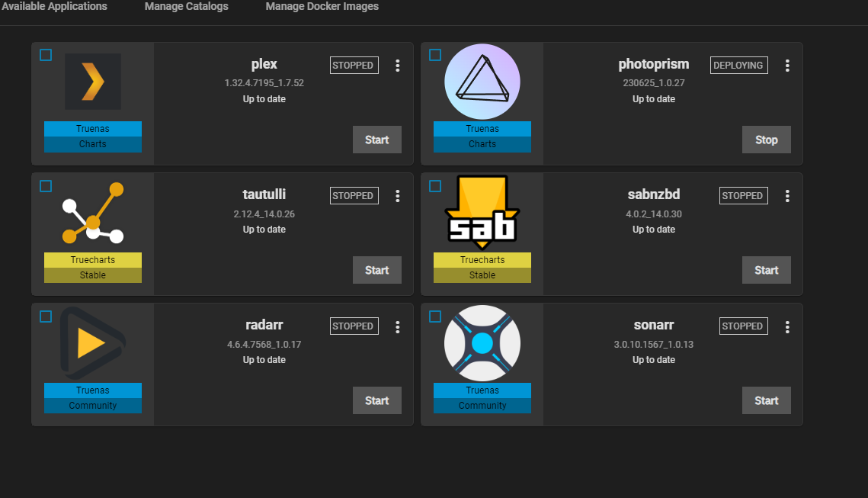868x498 pixels.
Task: Open the photoprism three-dot options menu
Action: 787,66
